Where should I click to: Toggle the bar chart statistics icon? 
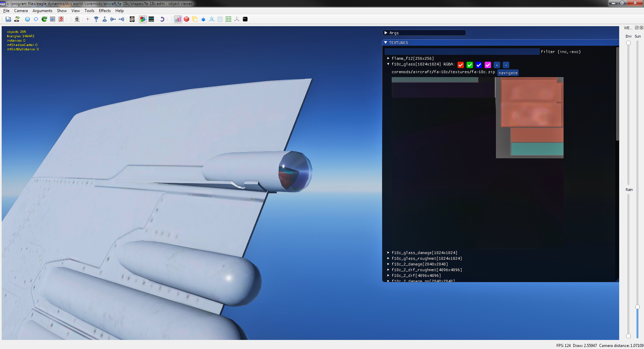[x=178, y=19]
